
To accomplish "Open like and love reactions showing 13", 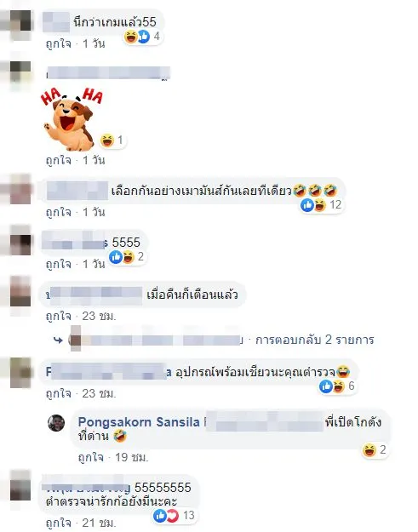I will tap(175, 516).
